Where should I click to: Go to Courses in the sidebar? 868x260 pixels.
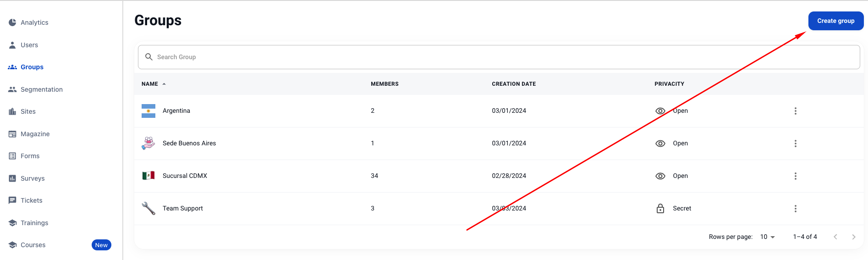point(33,245)
